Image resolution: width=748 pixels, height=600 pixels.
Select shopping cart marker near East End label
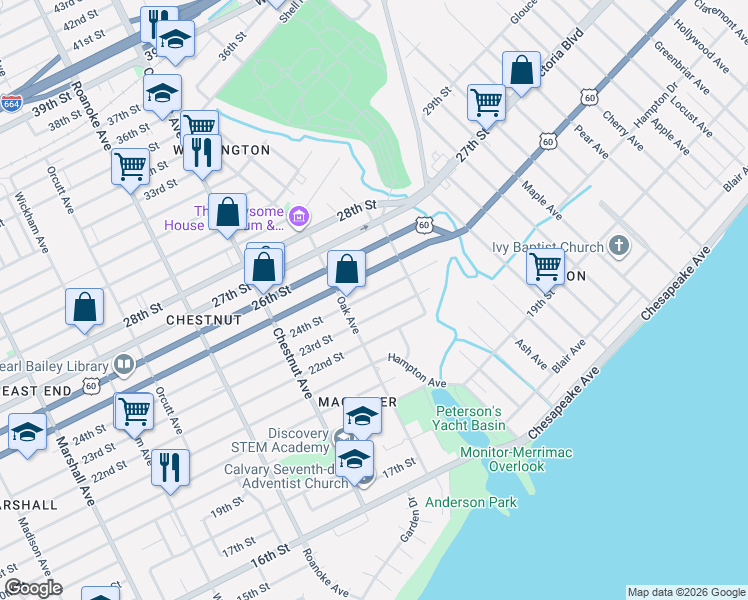135,412
